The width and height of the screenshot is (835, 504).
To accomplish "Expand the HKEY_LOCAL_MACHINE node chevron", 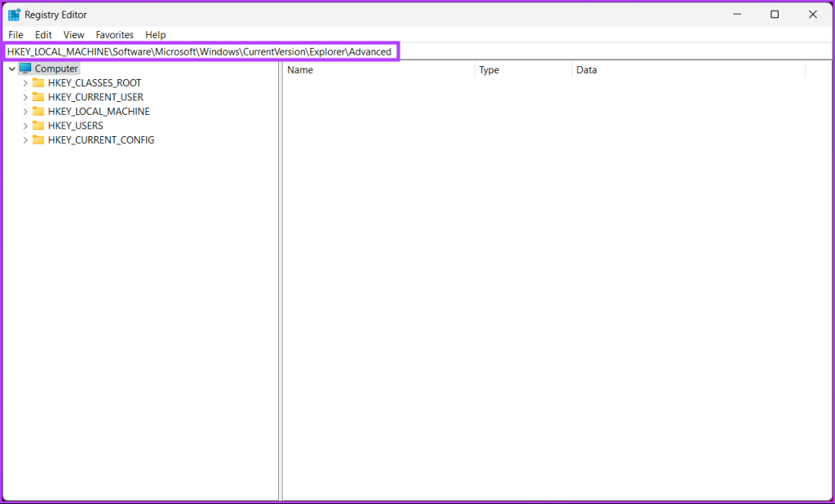I will (25, 111).
